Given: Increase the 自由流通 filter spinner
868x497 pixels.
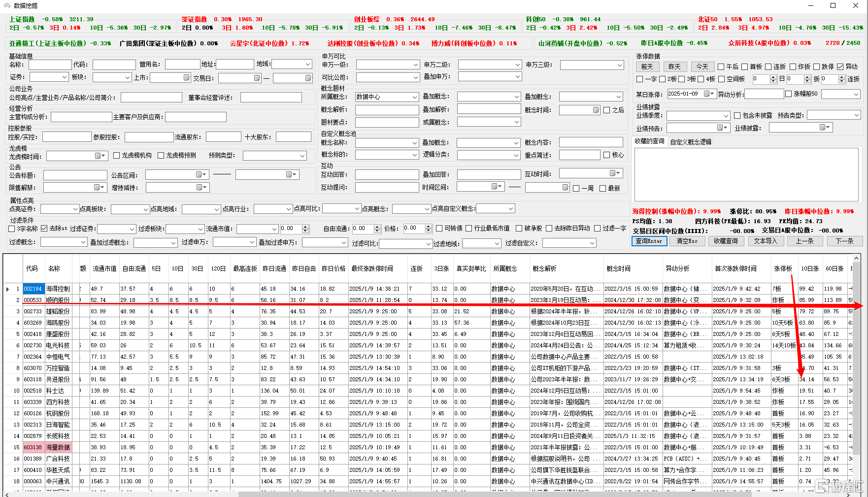Looking at the screenshot, I should [377, 227].
